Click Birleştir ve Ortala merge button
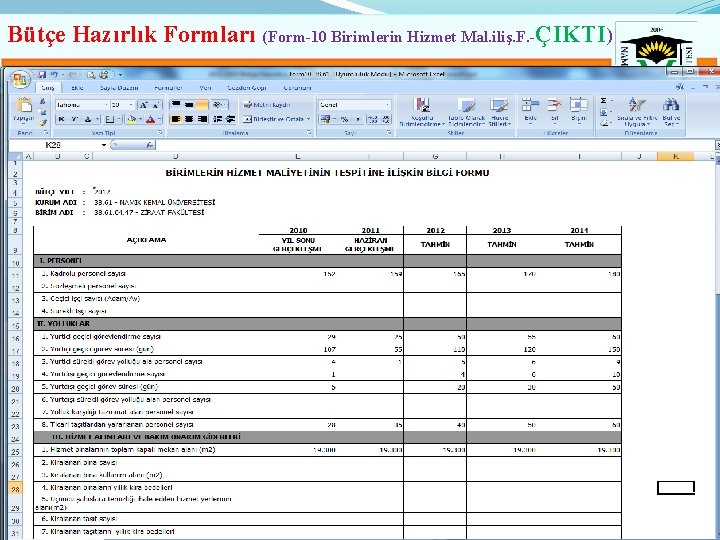This screenshot has width=720, height=540. coord(274,119)
